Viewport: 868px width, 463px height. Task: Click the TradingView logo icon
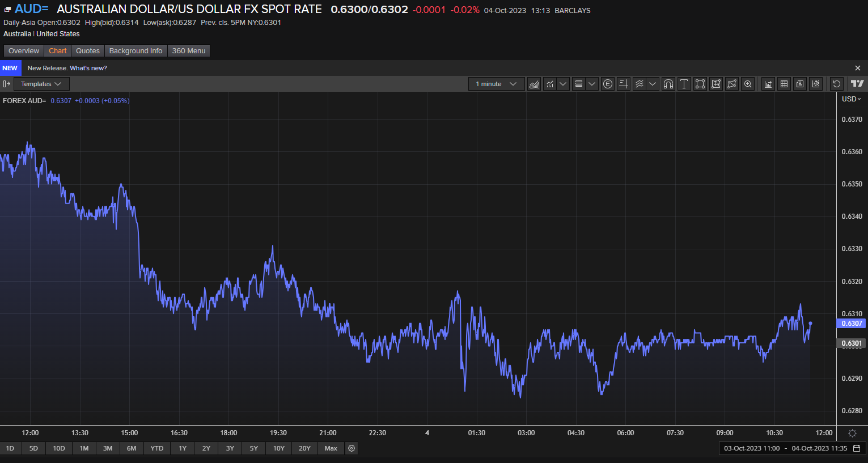[857, 84]
